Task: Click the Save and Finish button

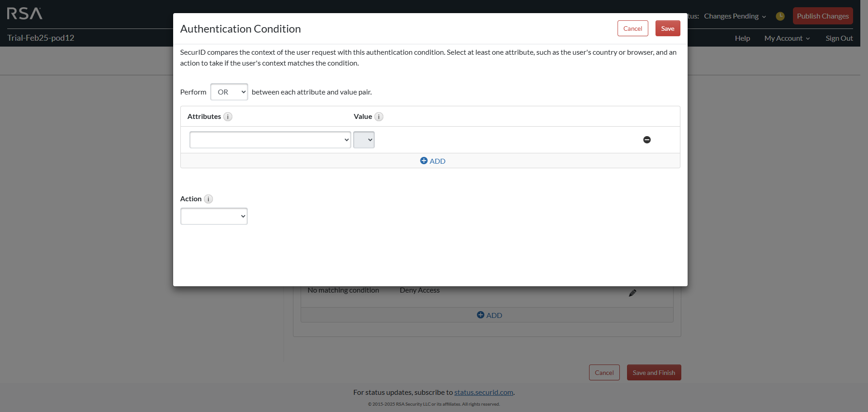Action: click(x=654, y=372)
